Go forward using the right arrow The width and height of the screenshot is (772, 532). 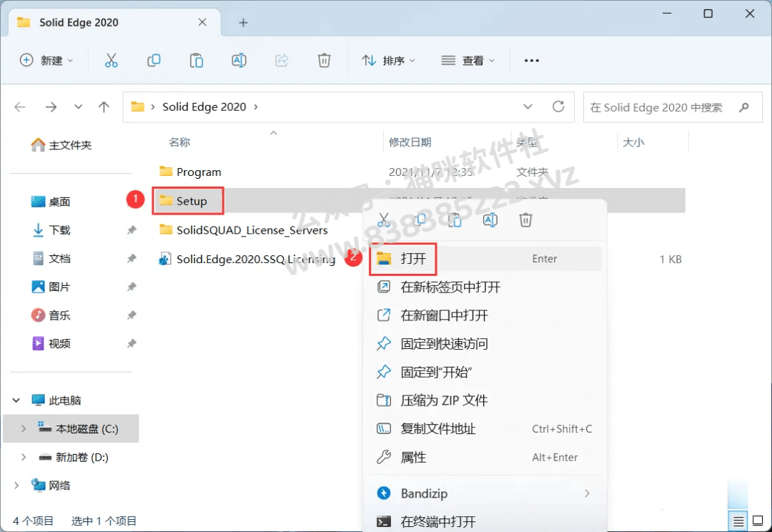(x=51, y=107)
